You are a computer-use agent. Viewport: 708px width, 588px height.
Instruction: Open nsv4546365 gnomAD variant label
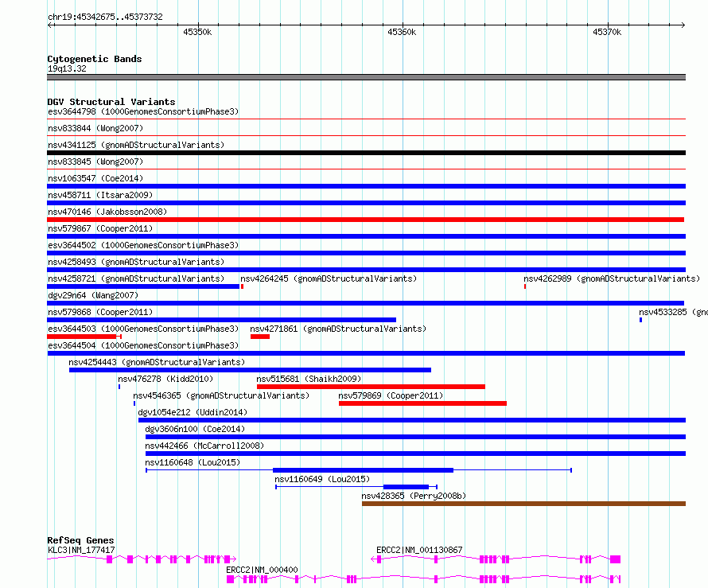pyautogui.click(x=221, y=395)
